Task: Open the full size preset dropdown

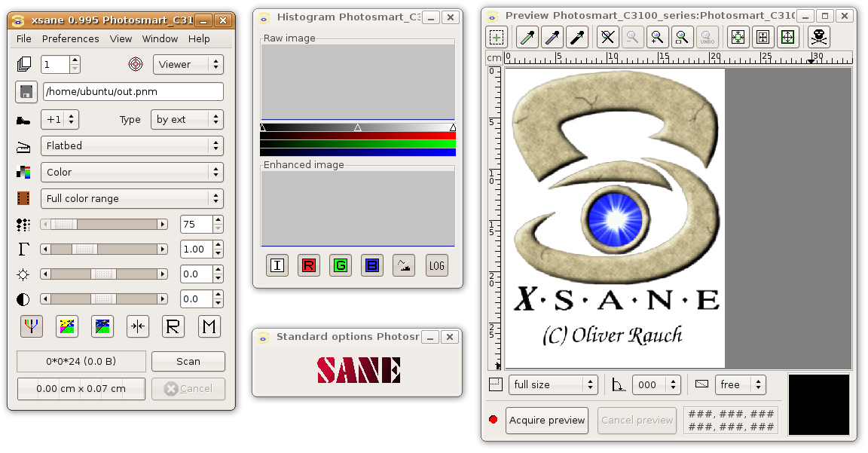Action: [x=553, y=384]
